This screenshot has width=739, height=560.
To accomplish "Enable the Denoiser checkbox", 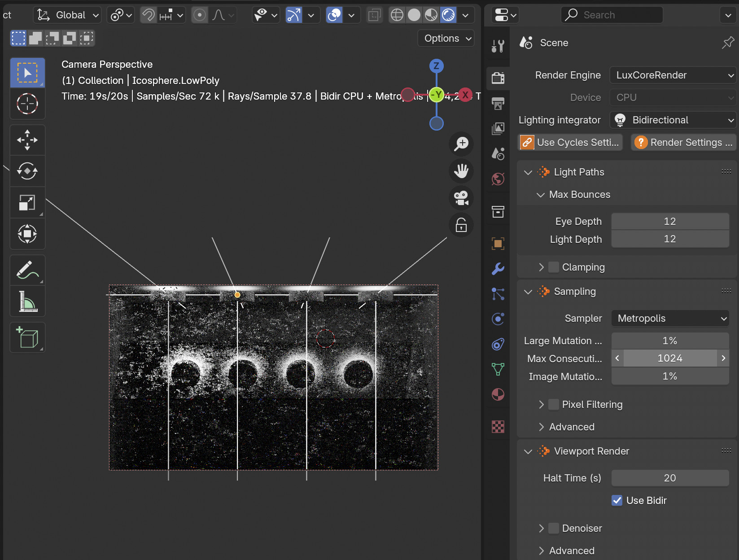I will (554, 528).
